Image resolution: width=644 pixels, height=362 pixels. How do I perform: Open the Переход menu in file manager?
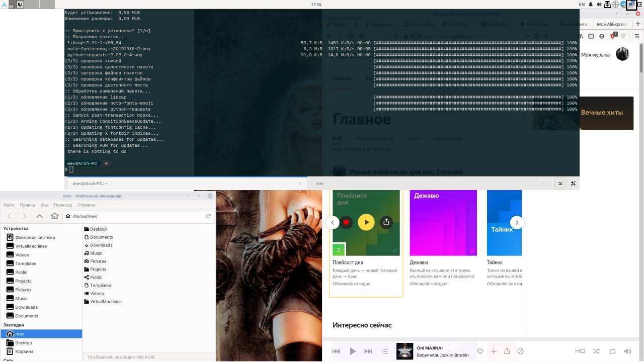(x=63, y=205)
